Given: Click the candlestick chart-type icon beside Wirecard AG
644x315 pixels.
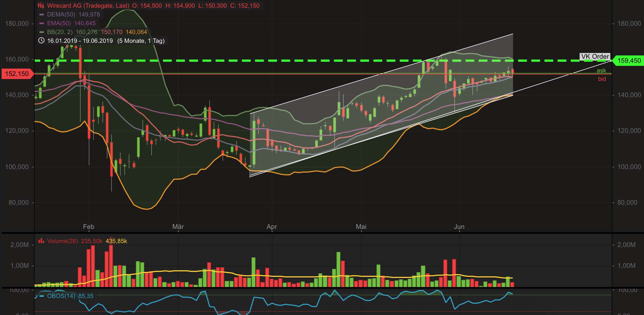Looking at the screenshot, I should point(41,5).
